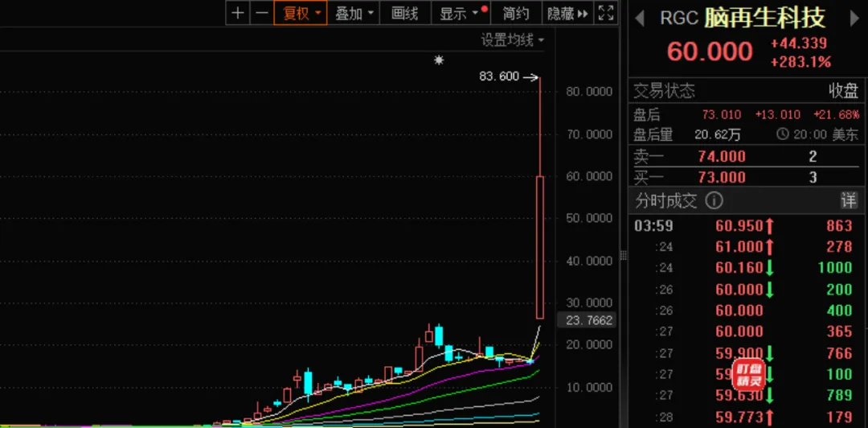Click the 23.7662 price label on axis
Viewport: 868px width, 428px height.
coord(590,320)
